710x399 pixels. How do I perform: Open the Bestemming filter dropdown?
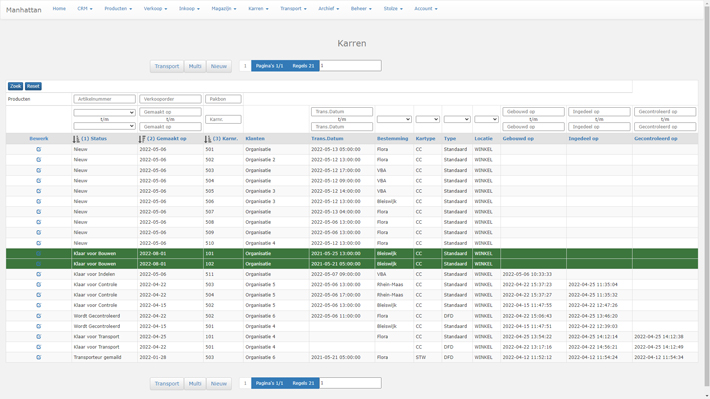coord(394,119)
